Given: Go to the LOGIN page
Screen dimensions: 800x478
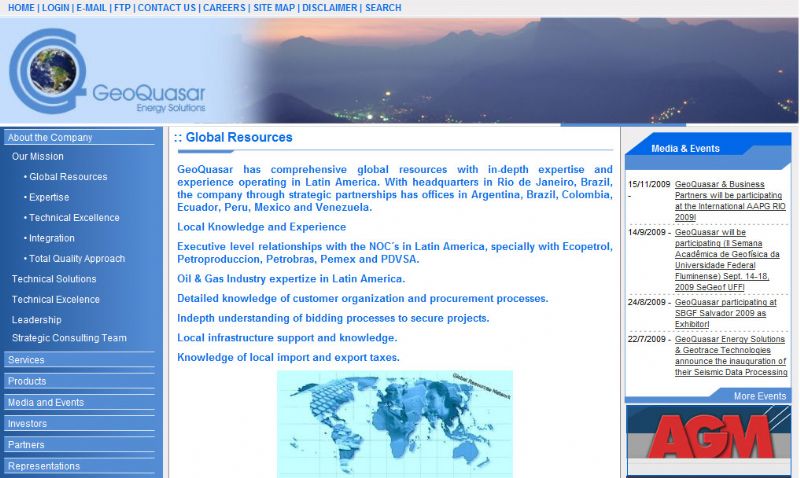Looking at the screenshot, I should click(x=56, y=8).
